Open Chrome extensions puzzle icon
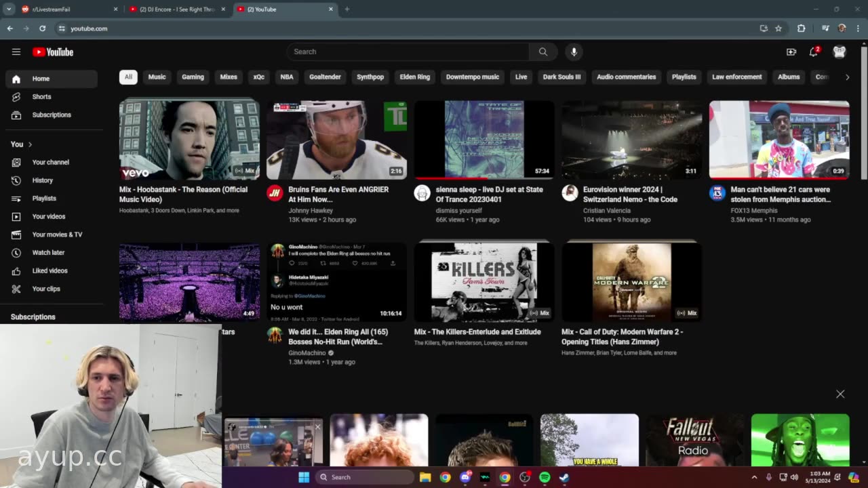Viewport: 868px width, 488px height. coord(801,28)
